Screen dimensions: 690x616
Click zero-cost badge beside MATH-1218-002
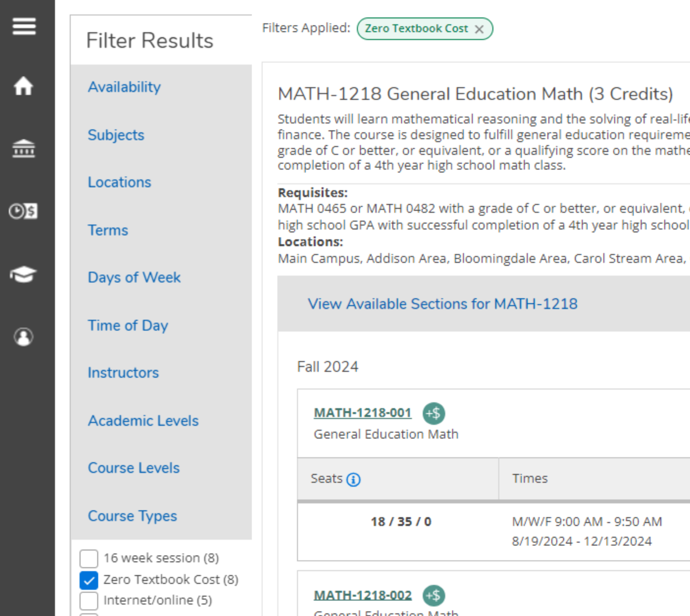[433, 595]
